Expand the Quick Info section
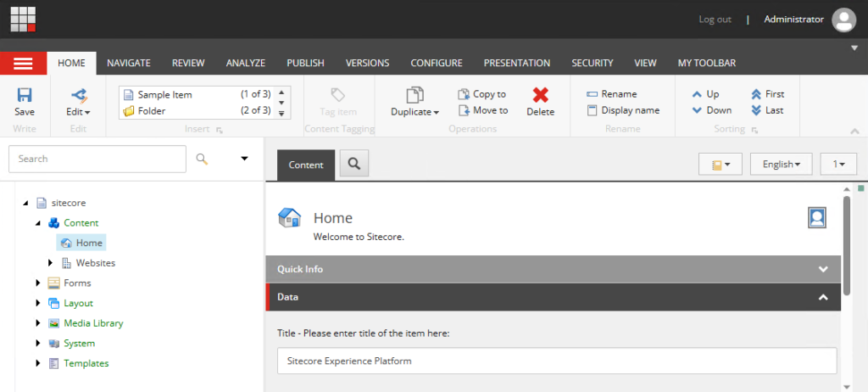Viewport: 868px width, 392px height. [x=822, y=269]
